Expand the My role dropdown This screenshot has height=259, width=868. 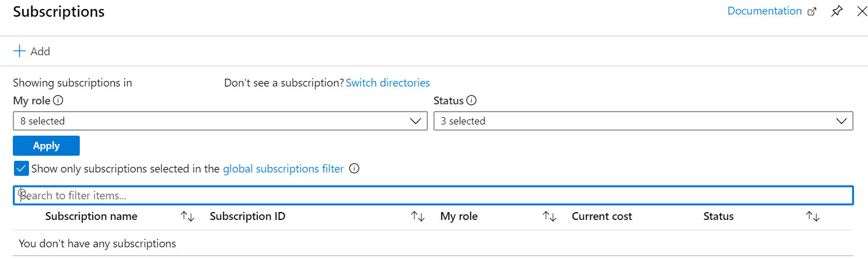pyautogui.click(x=220, y=121)
